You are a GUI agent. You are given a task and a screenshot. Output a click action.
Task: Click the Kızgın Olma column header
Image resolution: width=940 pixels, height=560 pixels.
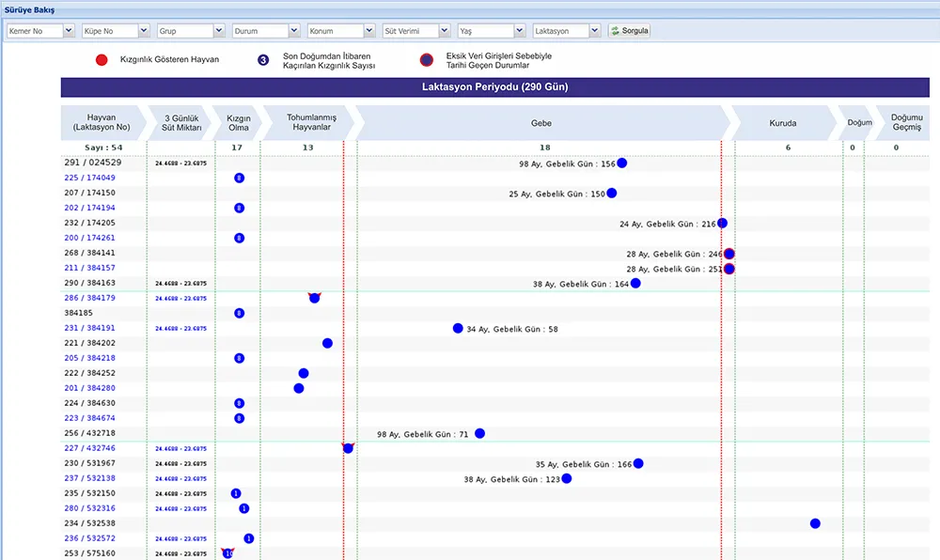[239, 123]
